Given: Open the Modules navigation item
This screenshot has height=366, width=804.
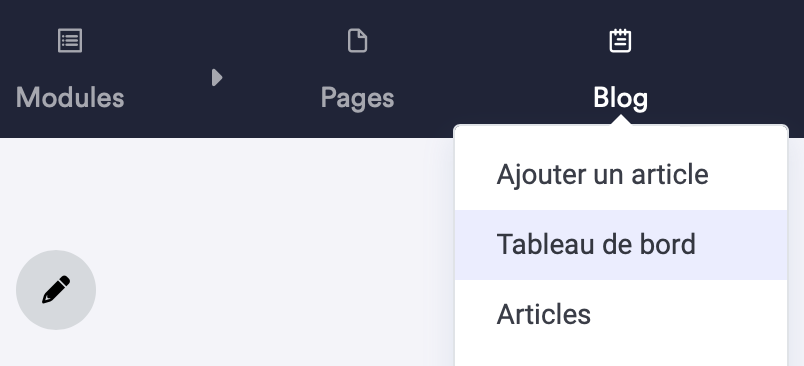Looking at the screenshot, I should pyautogui.click(x=70, y=69).
